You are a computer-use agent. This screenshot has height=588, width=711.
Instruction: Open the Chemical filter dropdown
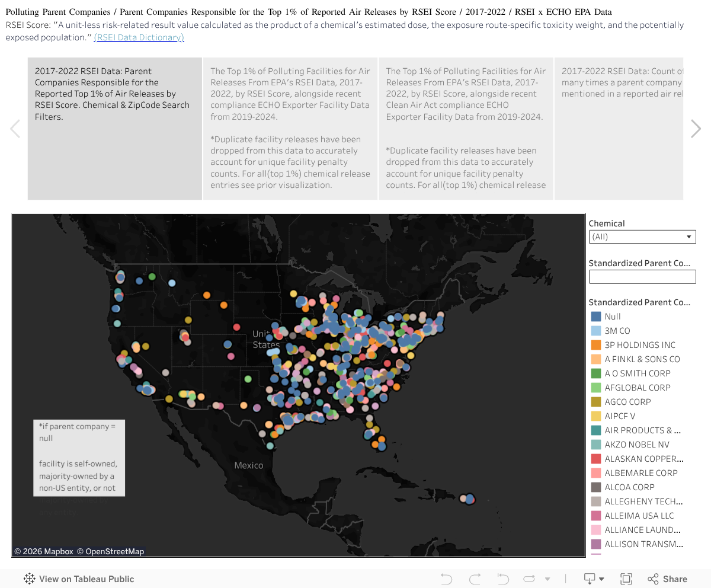click(642, 237)
